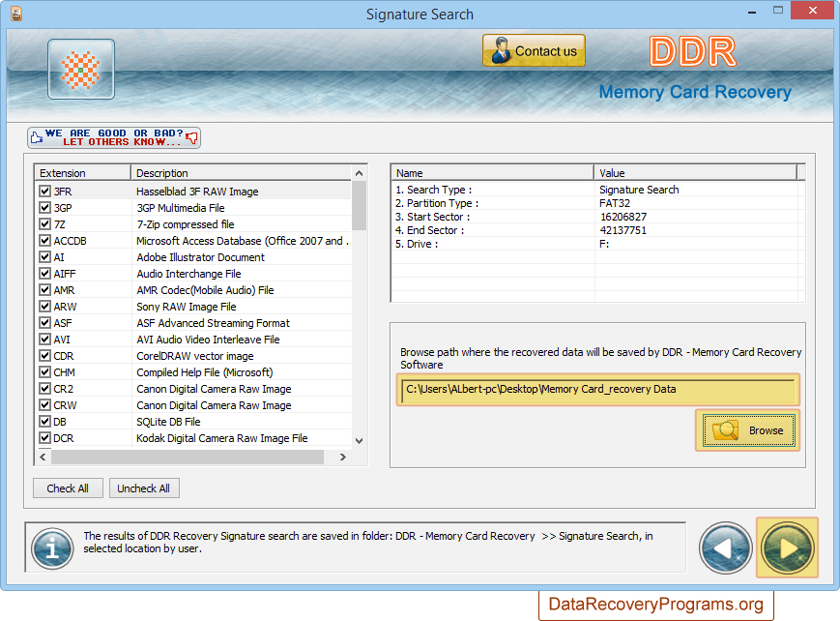Click the extension list scroll up arrow
840x621 pixels.
coord(359,173)
